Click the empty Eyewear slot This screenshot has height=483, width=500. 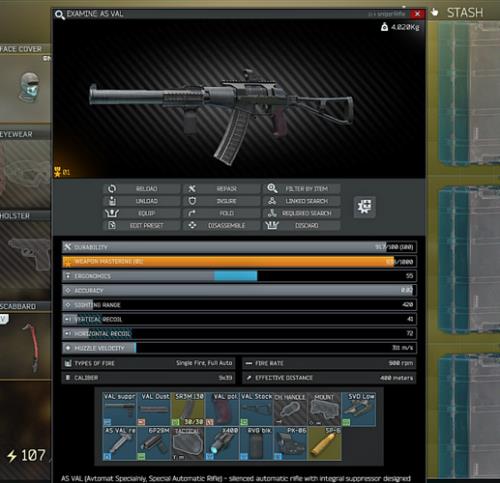[x=25, y=173]
